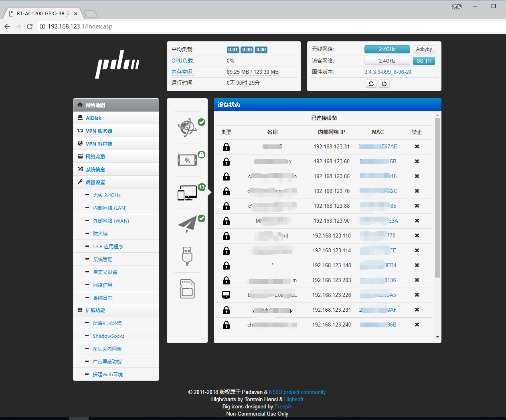
Task: Open ShadowSocks settings in sidebar
Action: (116, 336)
